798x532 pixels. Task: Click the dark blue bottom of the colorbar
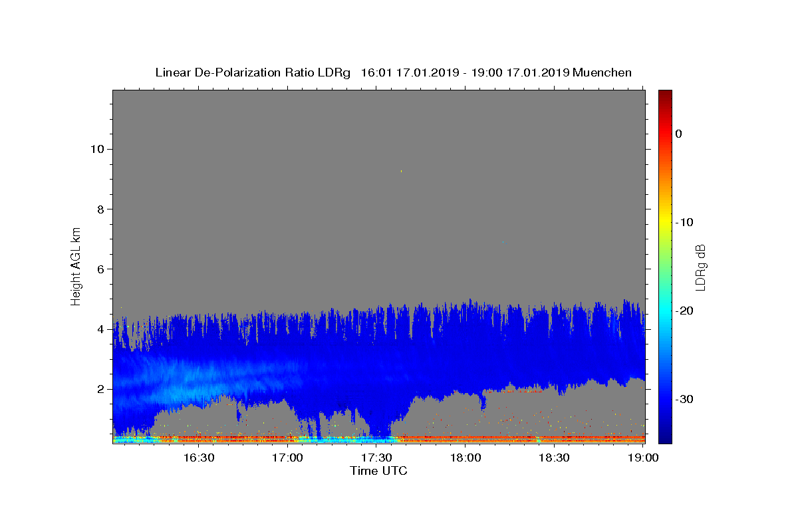(665, 438)
